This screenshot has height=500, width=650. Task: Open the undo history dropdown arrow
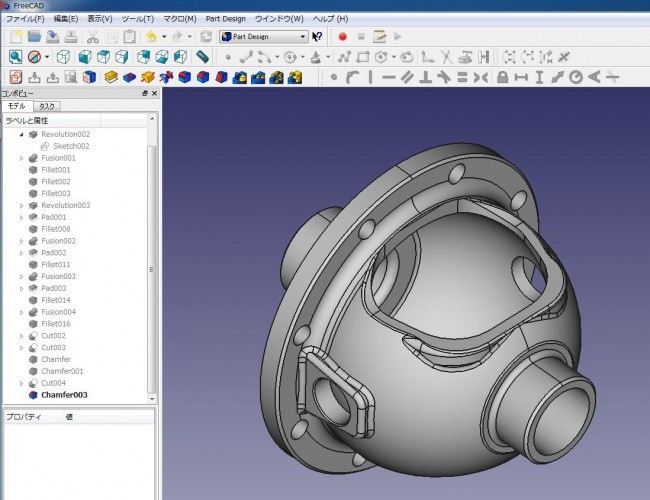tap(164, 37)
